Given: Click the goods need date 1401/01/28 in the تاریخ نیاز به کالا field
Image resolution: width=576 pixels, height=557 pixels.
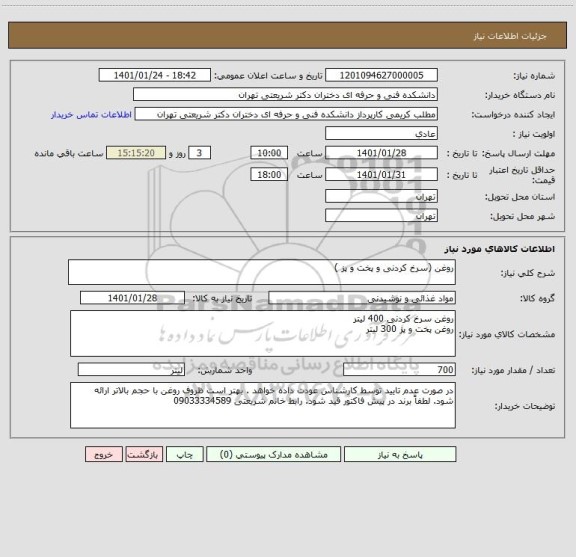Looking at the screenshot, I should coord(132,298).
